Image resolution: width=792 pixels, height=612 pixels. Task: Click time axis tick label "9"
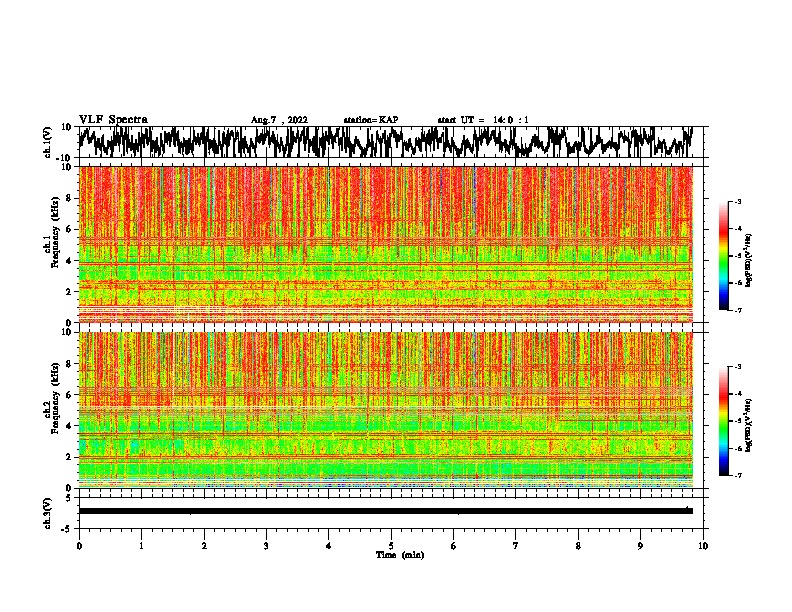click(x=640, y=546)
